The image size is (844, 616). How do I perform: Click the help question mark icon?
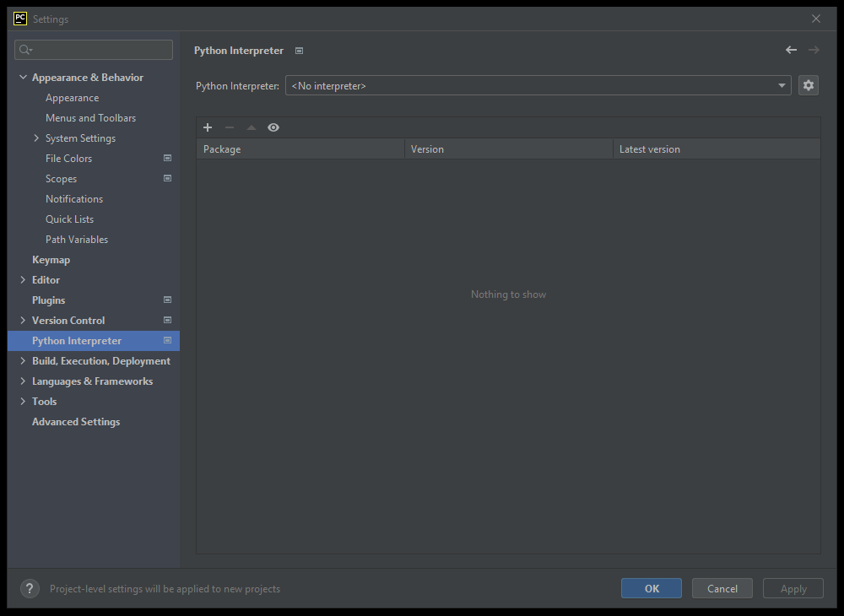[30, 589]
